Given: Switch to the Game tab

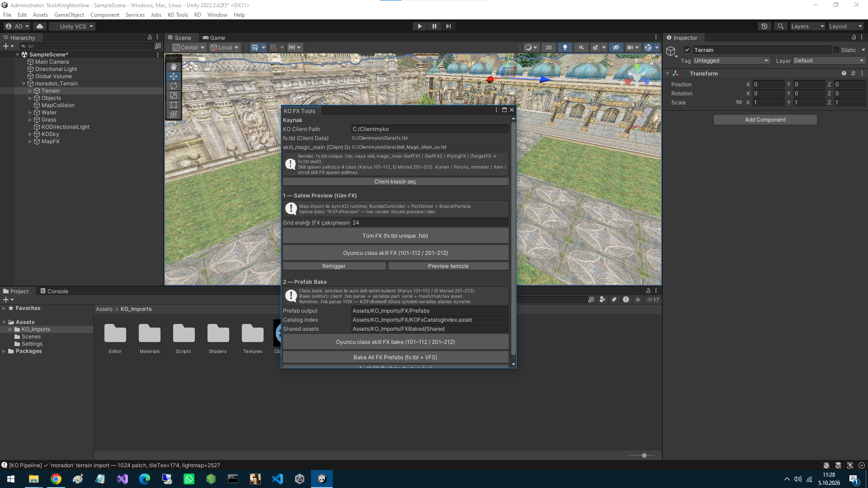Looking at the screenshot, I should (214, 38).
